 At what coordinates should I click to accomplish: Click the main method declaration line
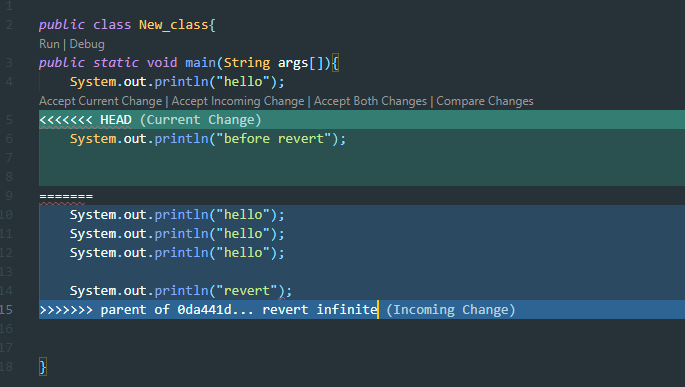point(189,63)
